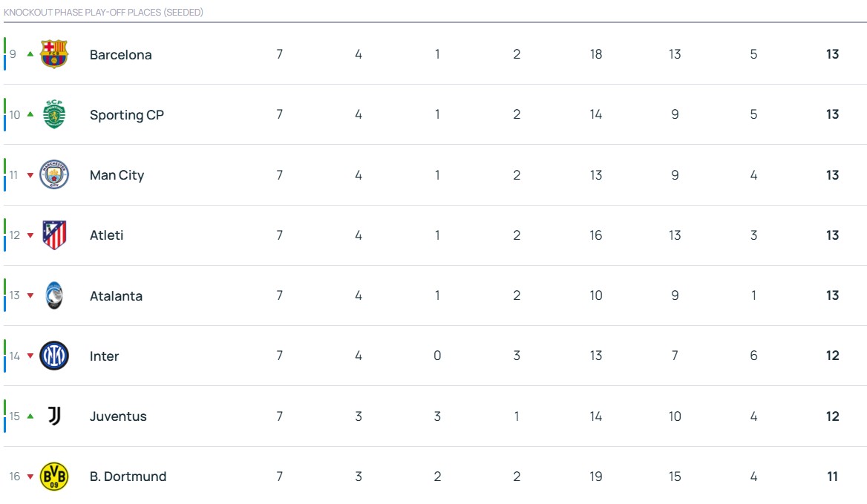Click Man City's red down-arrow indicator
The height and width of the screenshot is (504, 867).
[30, 175]
